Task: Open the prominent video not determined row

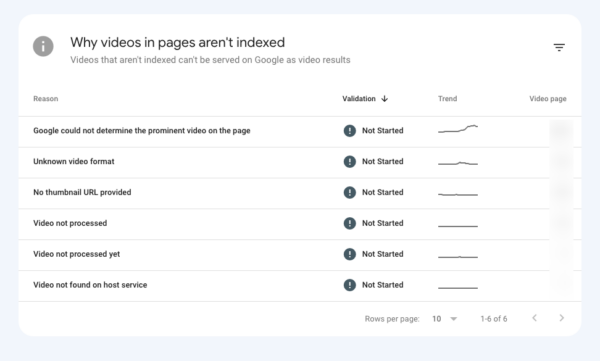Action: [300, 132]
